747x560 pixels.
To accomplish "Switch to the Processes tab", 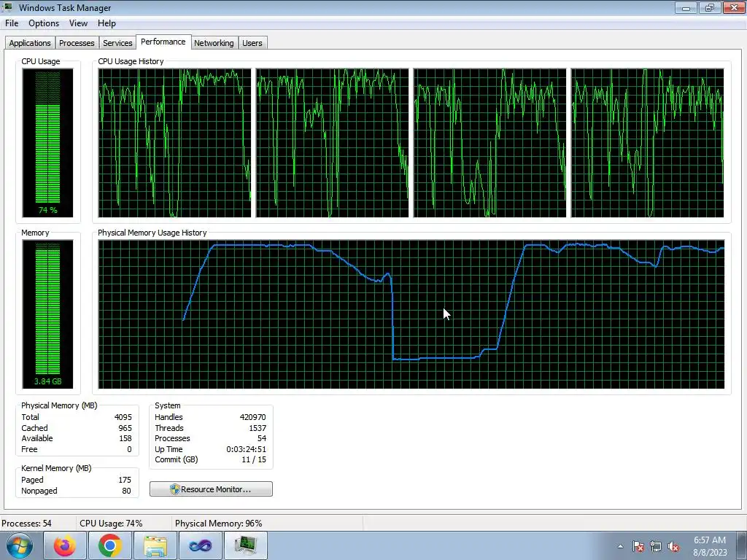I will pyautogui.click(x=77, y=43).
